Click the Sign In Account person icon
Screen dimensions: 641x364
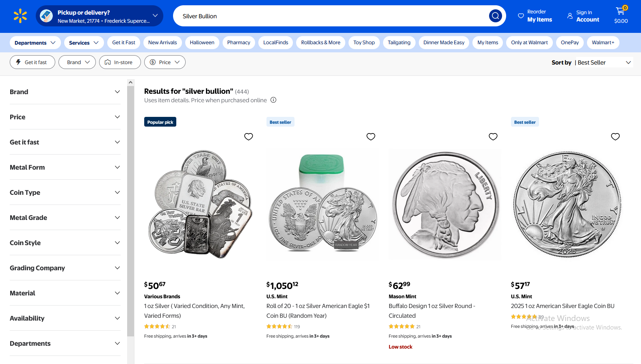569,15
